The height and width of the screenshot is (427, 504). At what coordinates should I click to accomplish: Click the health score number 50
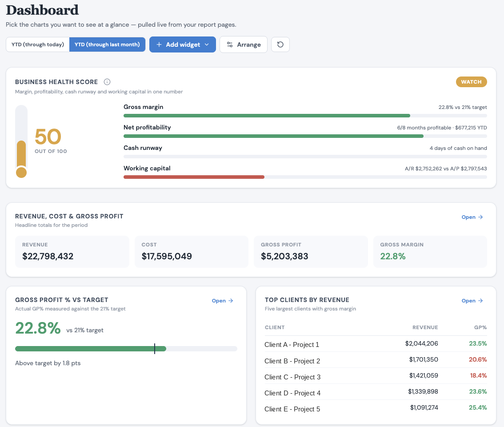pyautogui.click(x=48, y=137)
